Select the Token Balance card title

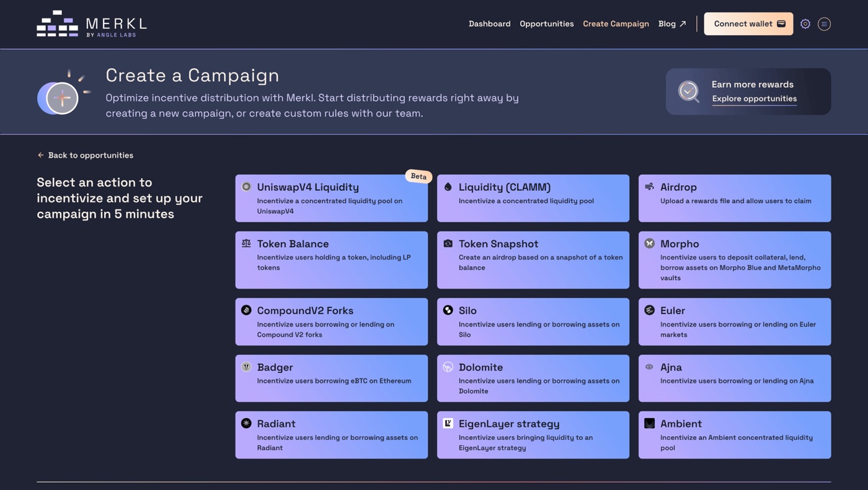click(293, 243)
